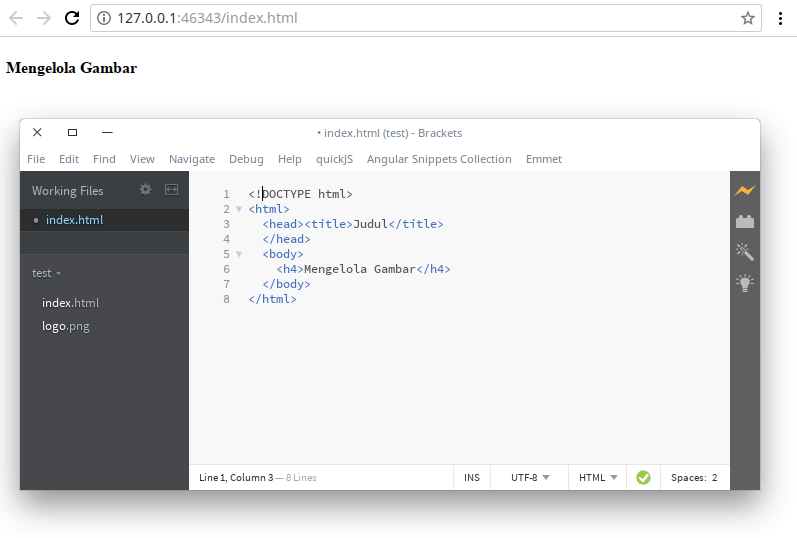Open the quickJS menu

334,159
